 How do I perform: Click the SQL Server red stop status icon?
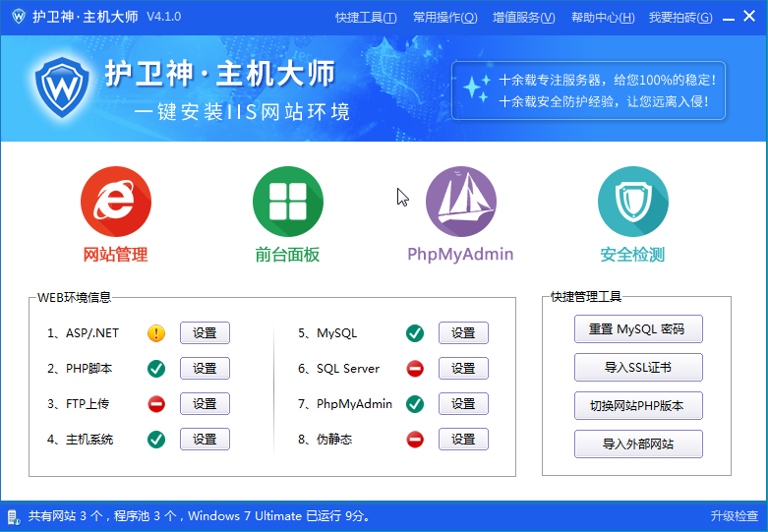click(x=415, y=369)
